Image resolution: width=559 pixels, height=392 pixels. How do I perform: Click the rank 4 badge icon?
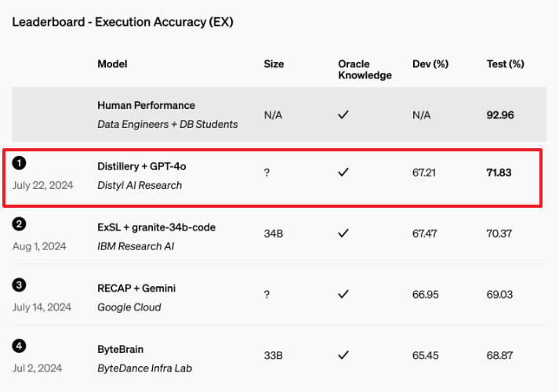click(x=20, y=346)
